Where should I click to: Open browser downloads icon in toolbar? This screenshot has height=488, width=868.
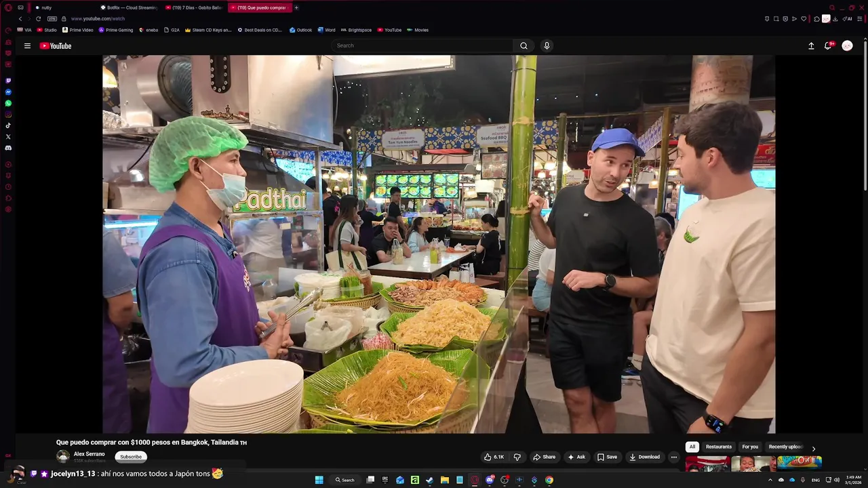(x=835, y=19)
